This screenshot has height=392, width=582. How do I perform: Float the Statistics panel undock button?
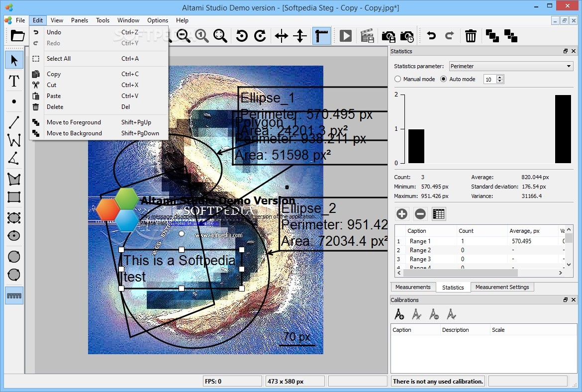point(565,51)
